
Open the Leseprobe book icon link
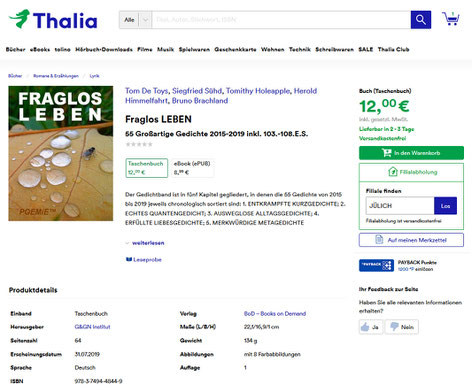coord(144,259)
